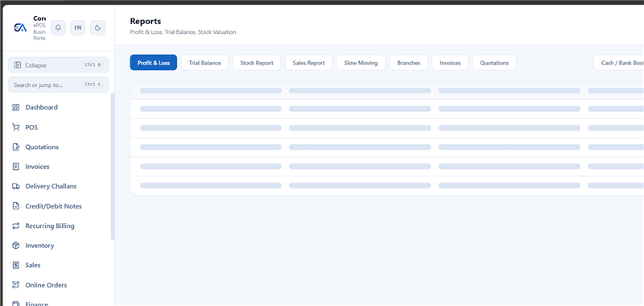Switch to Sales Report tab
This screenshot has width=644, height=306.
click(308, 63)
